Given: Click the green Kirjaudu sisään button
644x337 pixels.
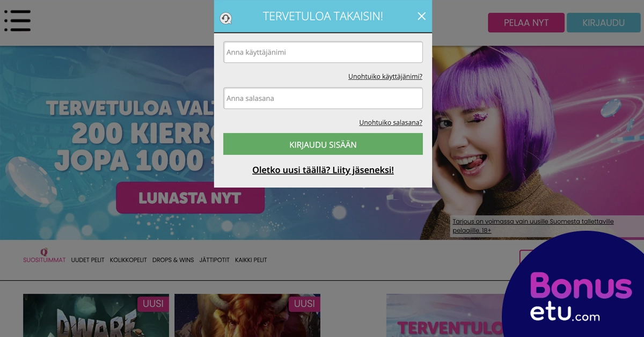Looking at the screenshot, I should pos(323,144).
